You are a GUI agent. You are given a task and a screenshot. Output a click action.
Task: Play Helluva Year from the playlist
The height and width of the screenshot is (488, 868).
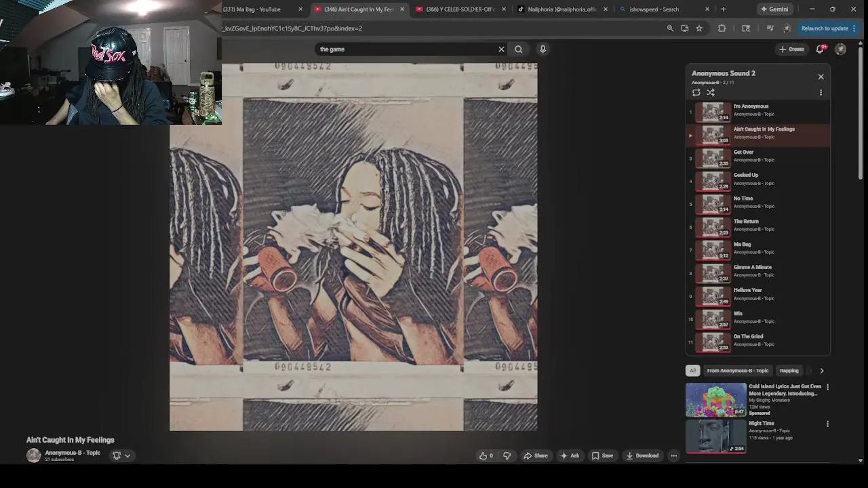(758, 296)
